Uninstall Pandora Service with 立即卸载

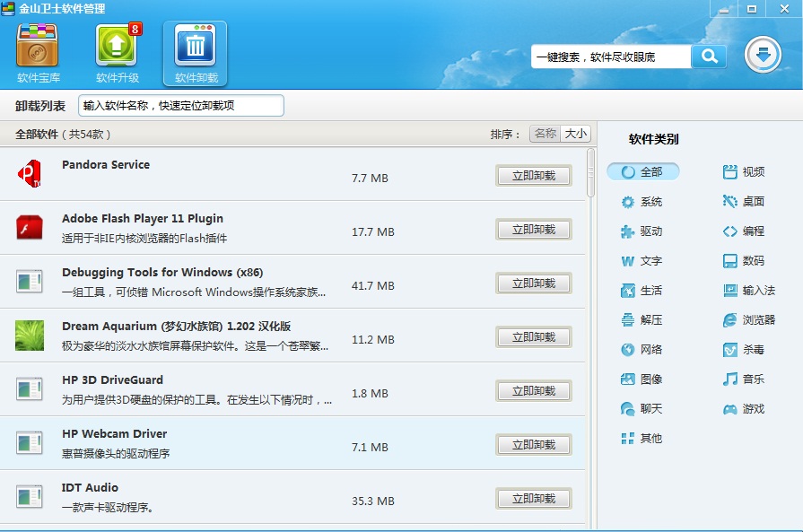pos(534,176)
